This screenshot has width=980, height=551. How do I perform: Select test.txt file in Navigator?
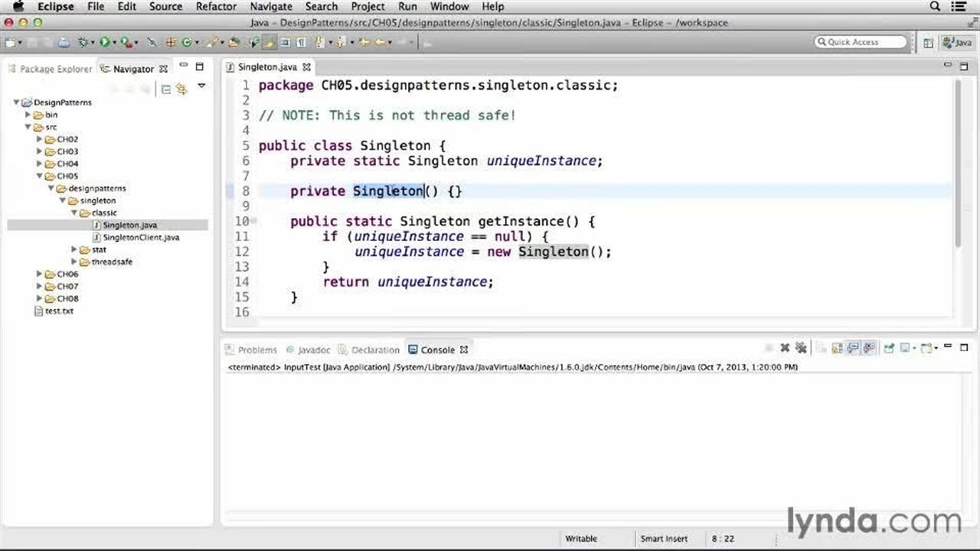pyautogui.click(x=59, y=311)
